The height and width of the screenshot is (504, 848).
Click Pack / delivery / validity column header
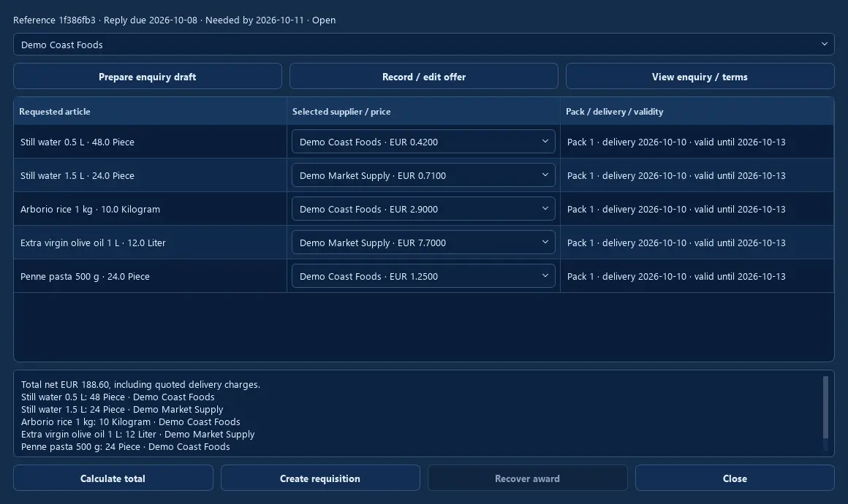point(697,111)
